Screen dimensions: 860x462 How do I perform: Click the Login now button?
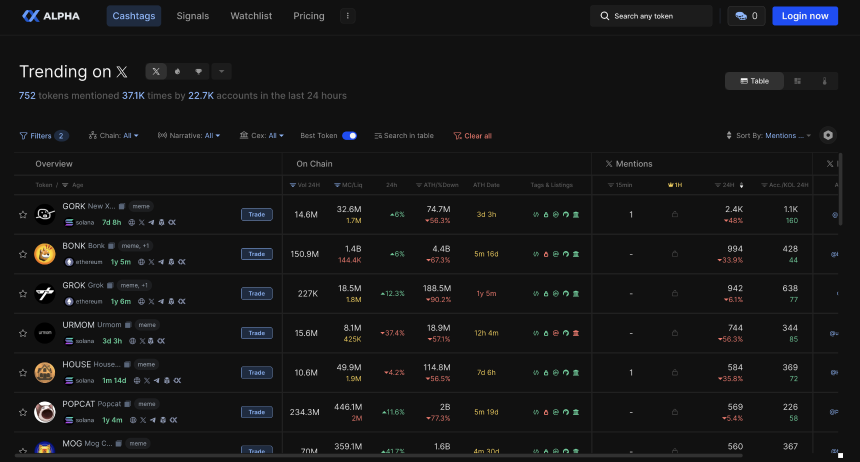tap(805, 16)
